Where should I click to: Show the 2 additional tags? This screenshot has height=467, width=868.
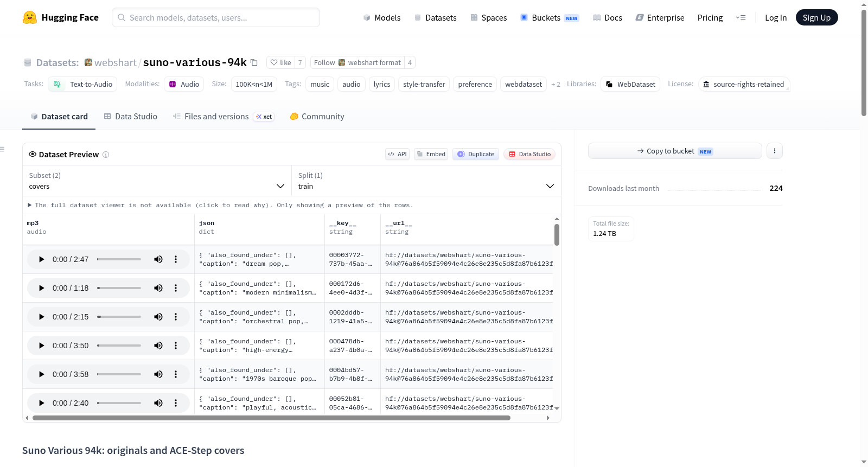[556, 84]
